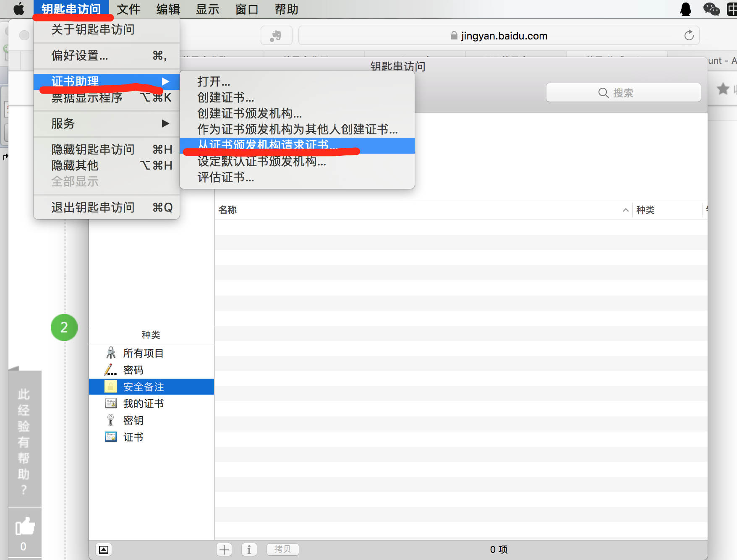The image size is (737, 560).
Task: Select the 密钥 key category
Action: coord(133,420)
